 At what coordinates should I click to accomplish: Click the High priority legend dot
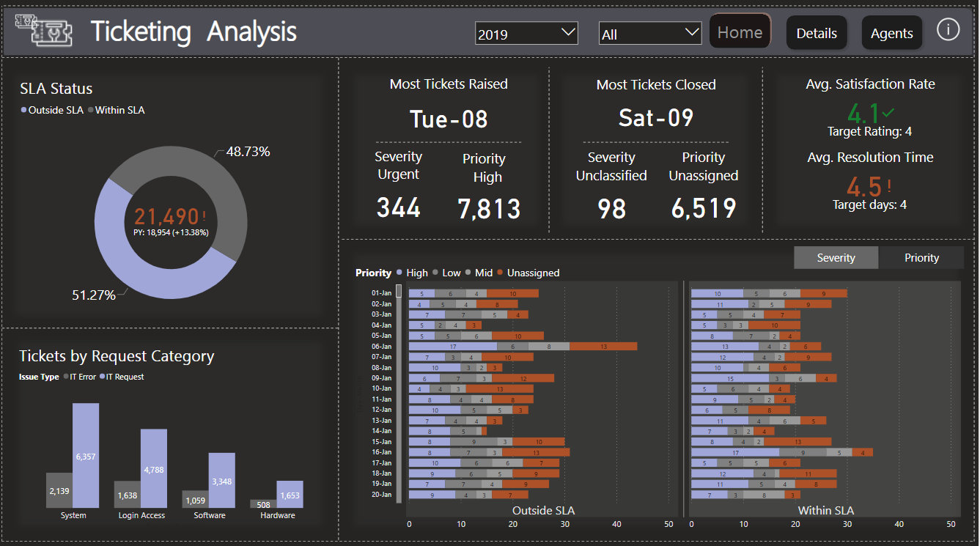pyautogui.click(x=399, y=273)
